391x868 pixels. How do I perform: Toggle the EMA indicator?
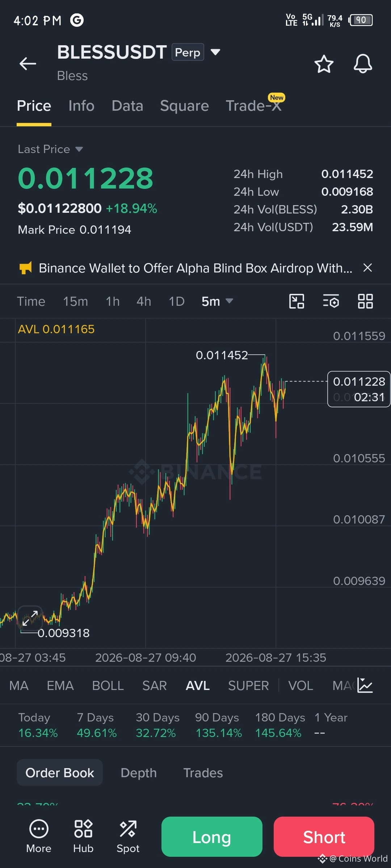(x=60, y=686)
